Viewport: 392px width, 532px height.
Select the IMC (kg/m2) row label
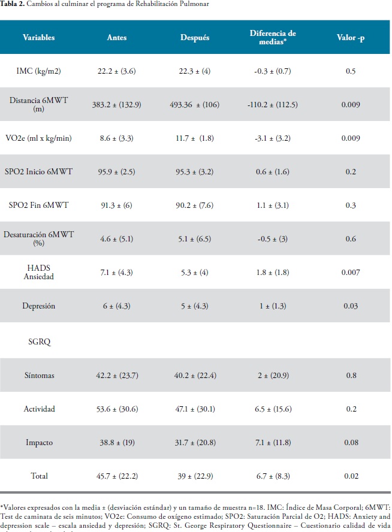pos(39,71)
